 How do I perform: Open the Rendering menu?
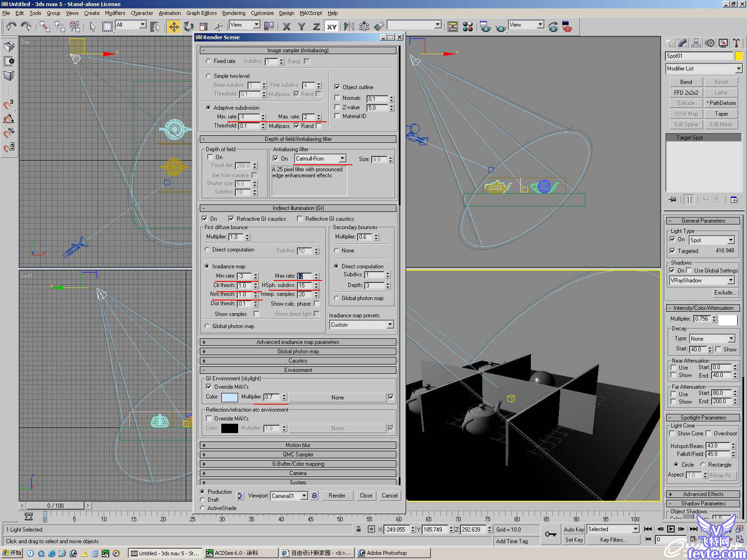(233, 13)
